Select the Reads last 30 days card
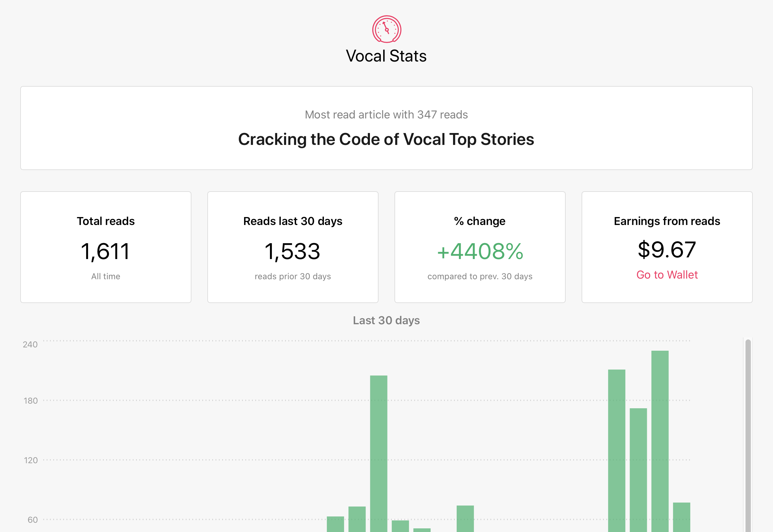The image size is (773, 532). (292, 247)
